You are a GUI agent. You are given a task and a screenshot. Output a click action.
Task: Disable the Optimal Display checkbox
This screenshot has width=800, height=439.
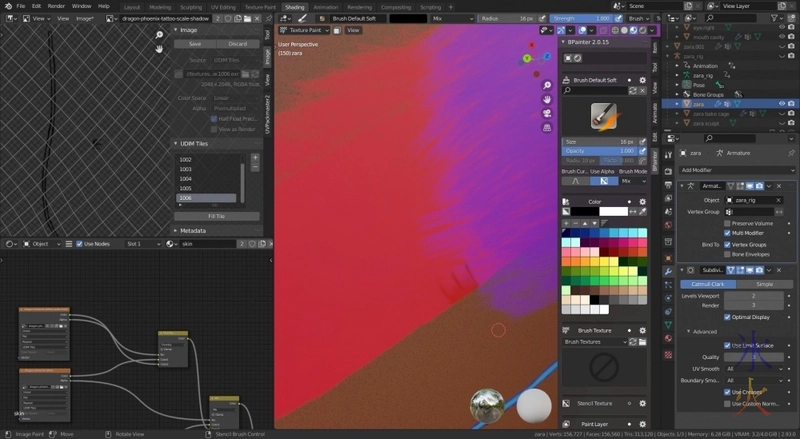pos(727,317)
